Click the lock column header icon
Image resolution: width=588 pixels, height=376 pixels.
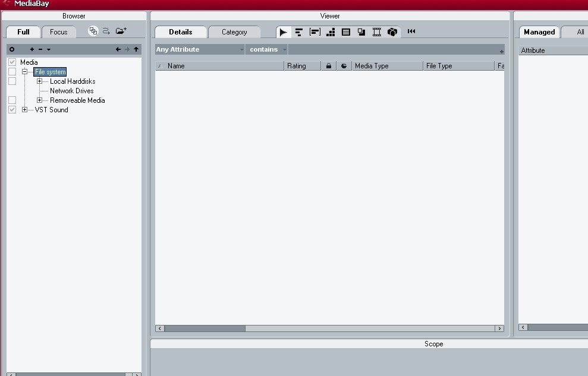click(x=329, y=66)
